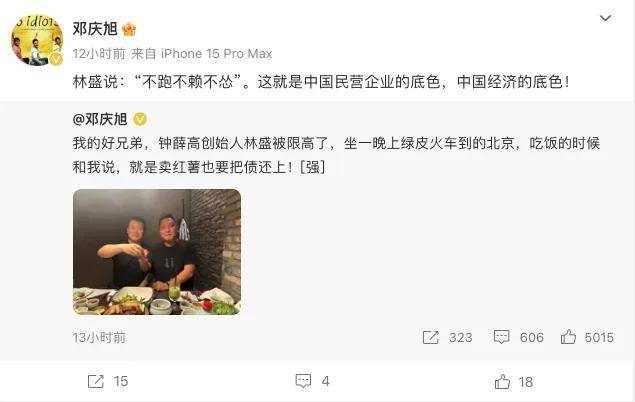Click repost icon on quoted post (323)

(x=430, y=337)
